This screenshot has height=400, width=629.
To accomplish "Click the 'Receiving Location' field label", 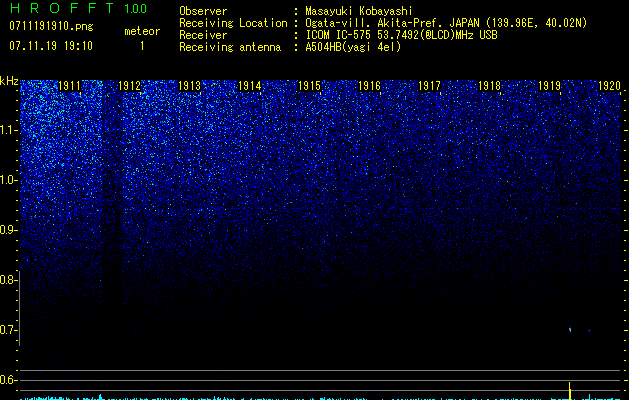I will click(x=233, y=23).
